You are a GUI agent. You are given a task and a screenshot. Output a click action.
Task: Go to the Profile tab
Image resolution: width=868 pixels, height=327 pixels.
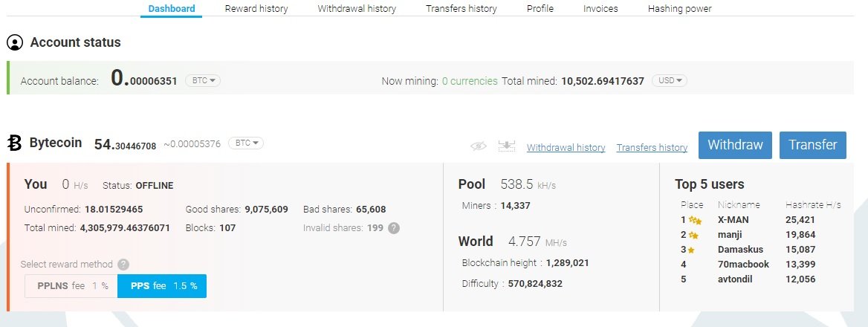pyautogui.click(x=540, y=9)
